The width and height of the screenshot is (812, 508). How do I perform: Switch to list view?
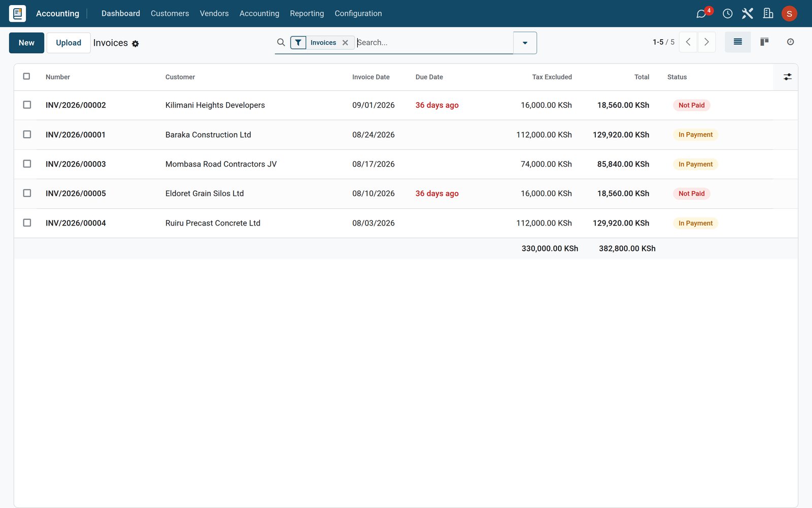click(738, 42)
